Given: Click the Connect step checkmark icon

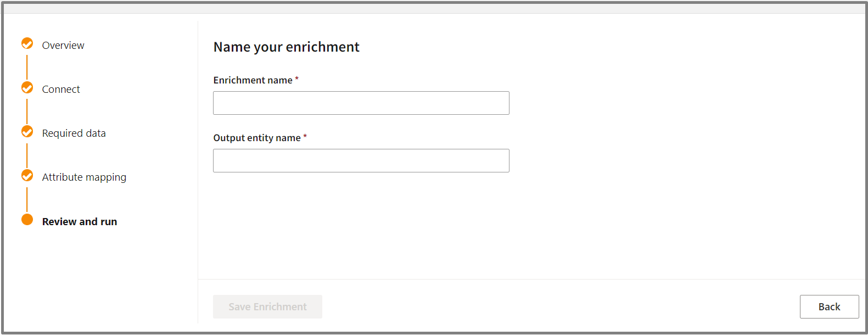Looking at the screenshot, I should (x=27, y=87).
